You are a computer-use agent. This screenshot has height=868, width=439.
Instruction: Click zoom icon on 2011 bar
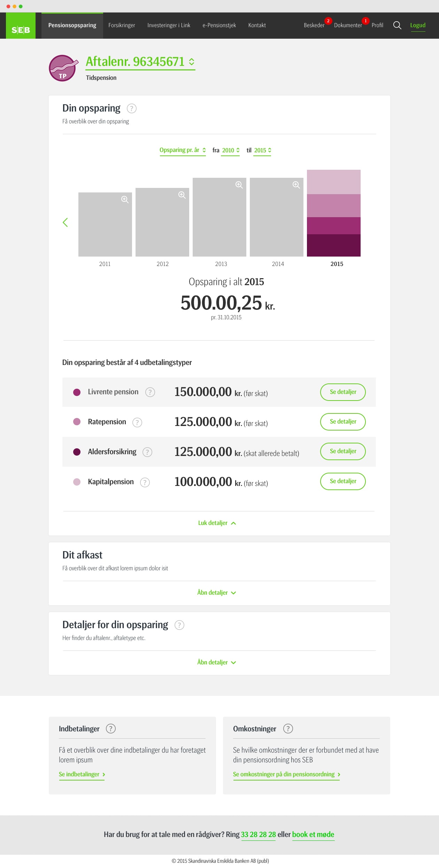click(x=125, y=199)
